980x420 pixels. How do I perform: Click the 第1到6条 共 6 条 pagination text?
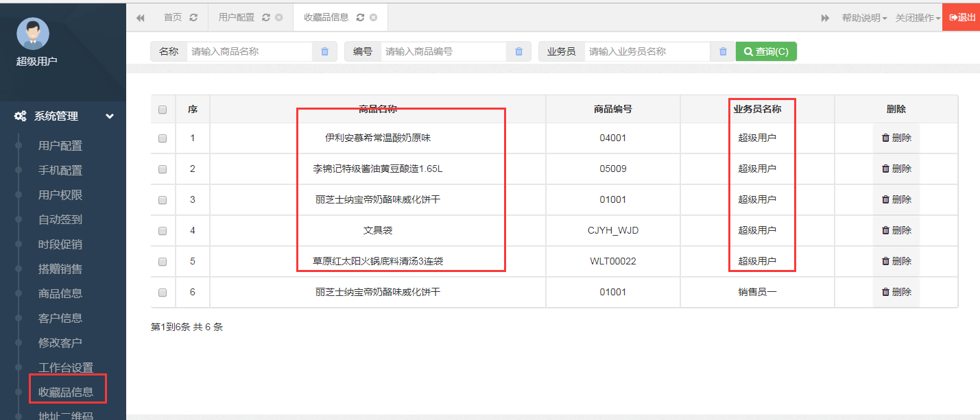(187, 327)
